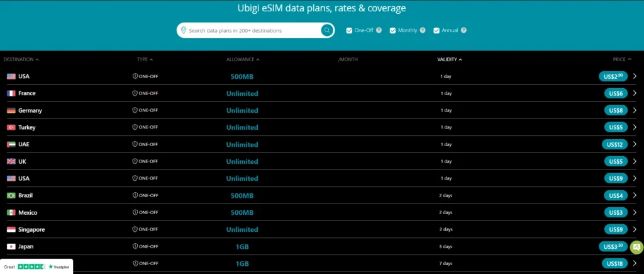Sort by Allowance column header
This screenshot has width=644, height=274.
coord(243,59)
